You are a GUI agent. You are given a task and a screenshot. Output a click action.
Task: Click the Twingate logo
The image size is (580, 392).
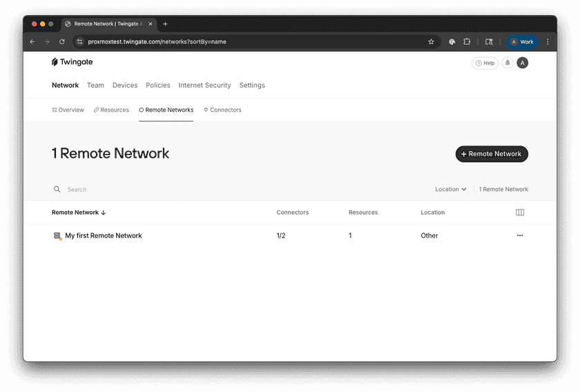point(72,62)
